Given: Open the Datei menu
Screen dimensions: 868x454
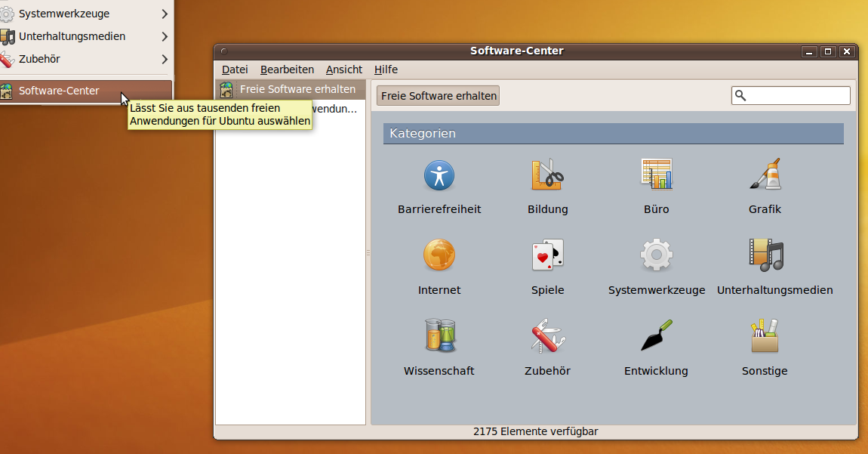Looking at the screenshot, I should (x=235, y=69).
